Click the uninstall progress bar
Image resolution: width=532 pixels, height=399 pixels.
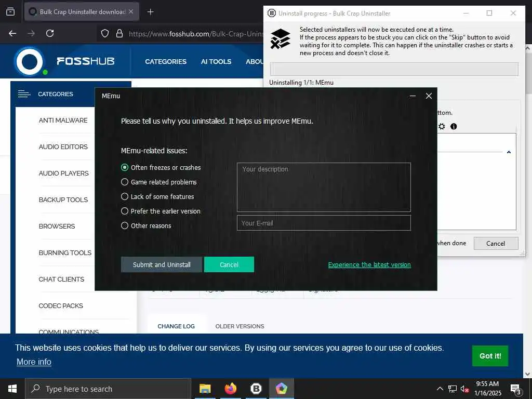coord(394,69)
